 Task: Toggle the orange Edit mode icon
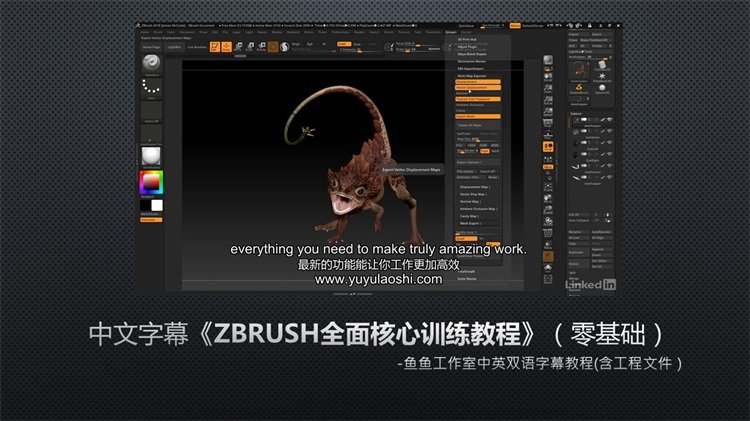click(x=215, y=46)
